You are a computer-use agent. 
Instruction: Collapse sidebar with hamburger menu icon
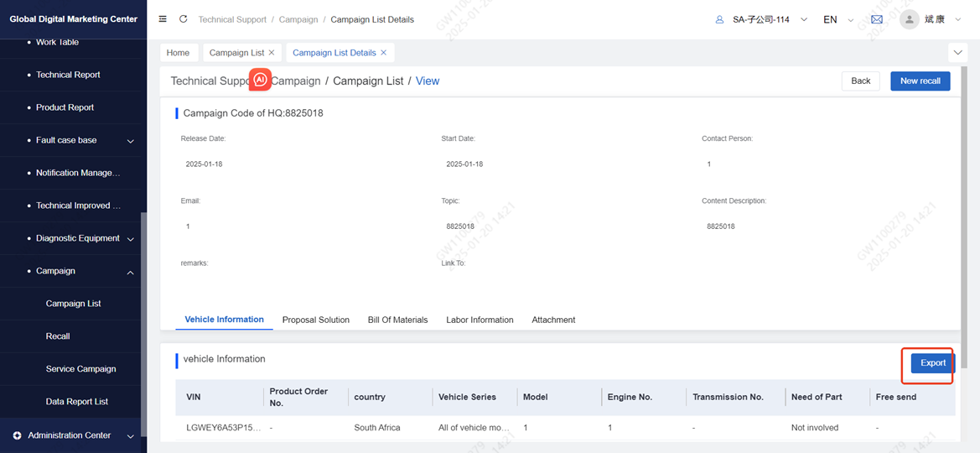(x=163, y=19)
